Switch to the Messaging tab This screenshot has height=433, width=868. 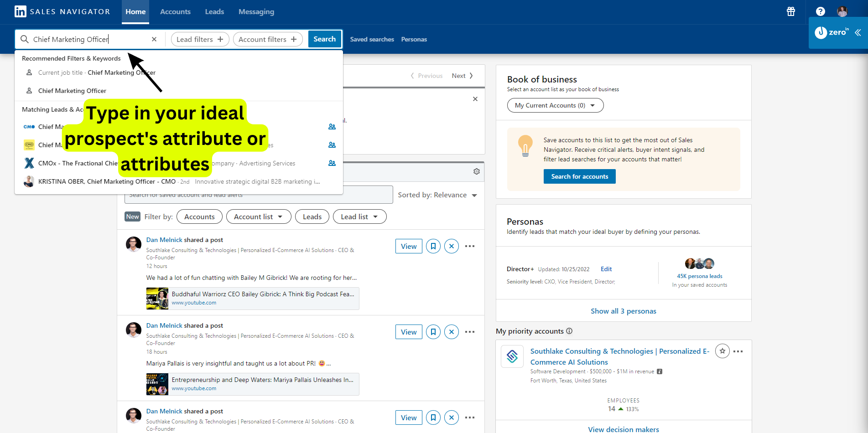click(x=256, y=12)
